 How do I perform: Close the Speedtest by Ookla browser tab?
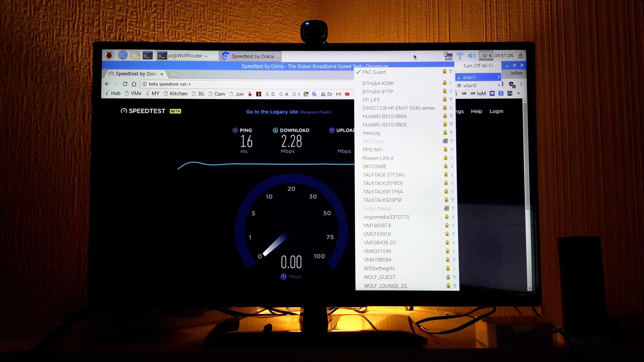point(162,74)
